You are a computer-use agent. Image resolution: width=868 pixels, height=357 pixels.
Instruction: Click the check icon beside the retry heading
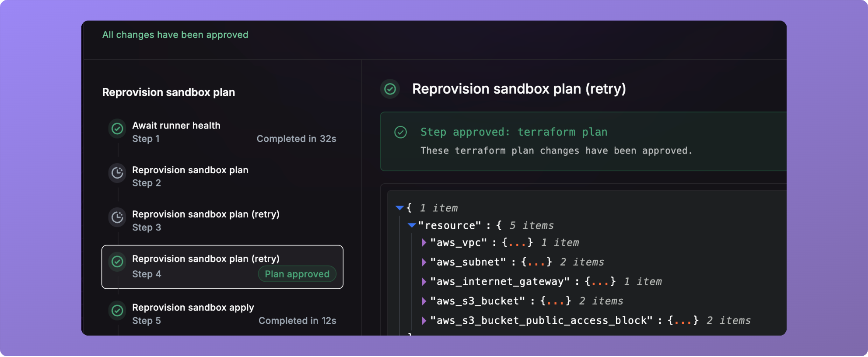390,89
